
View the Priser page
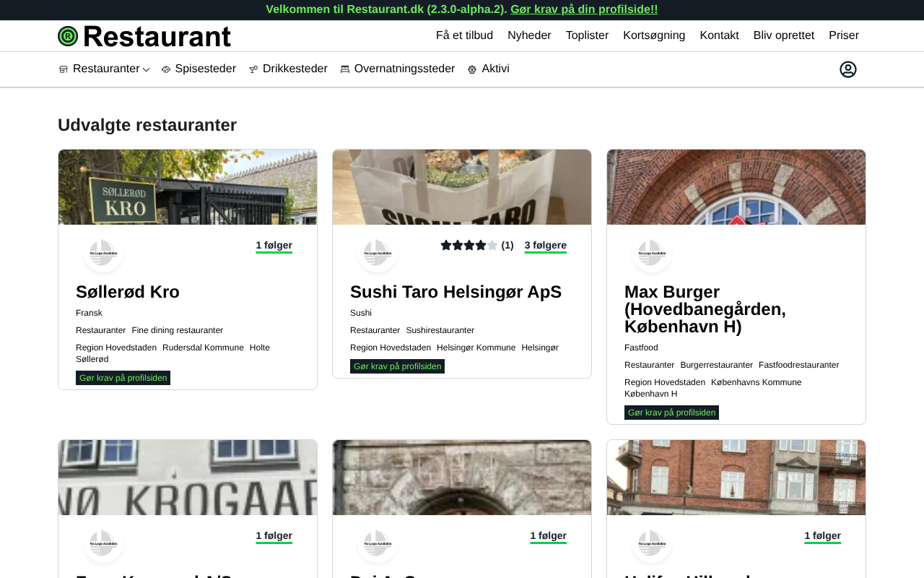coord(844,35)
